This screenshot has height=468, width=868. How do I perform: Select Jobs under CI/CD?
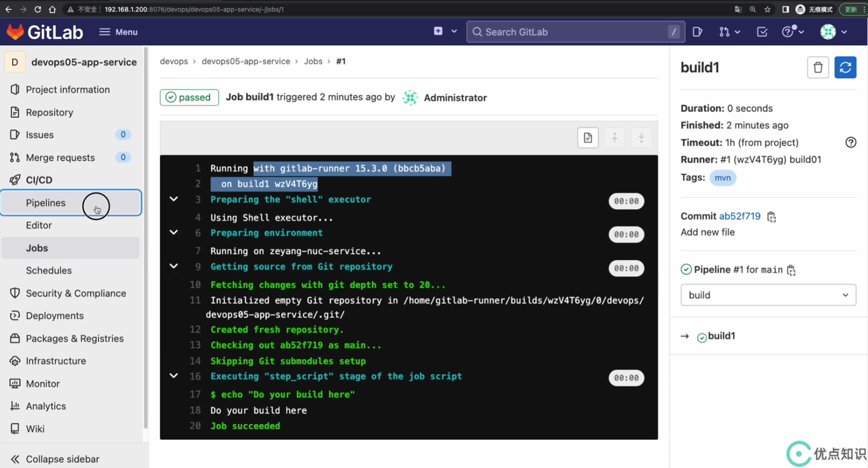pos(71,248)
